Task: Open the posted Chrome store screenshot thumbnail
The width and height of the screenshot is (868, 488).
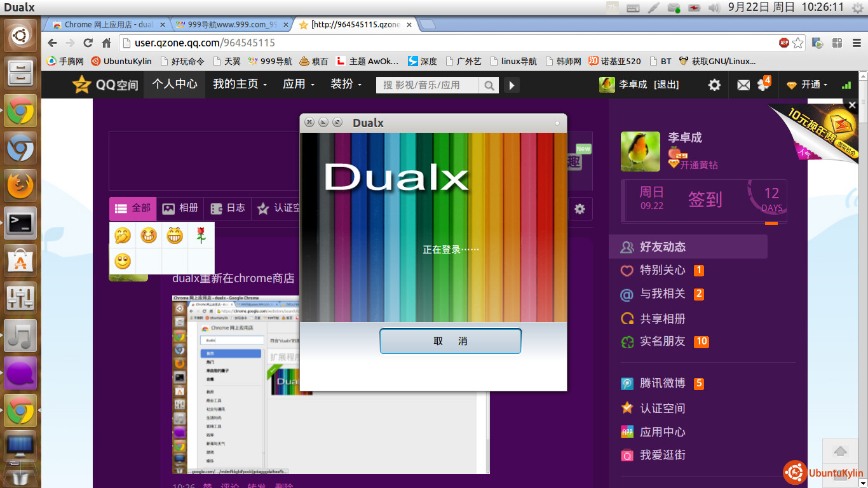Action: click(x=330, y=384)
